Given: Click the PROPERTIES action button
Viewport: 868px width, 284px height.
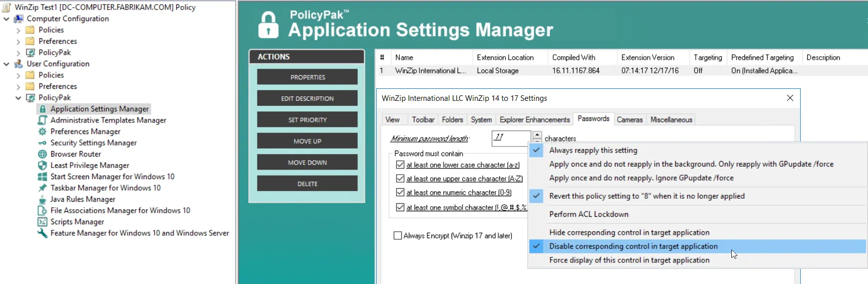Looking at the screenshot, I should tap(307, 77).
